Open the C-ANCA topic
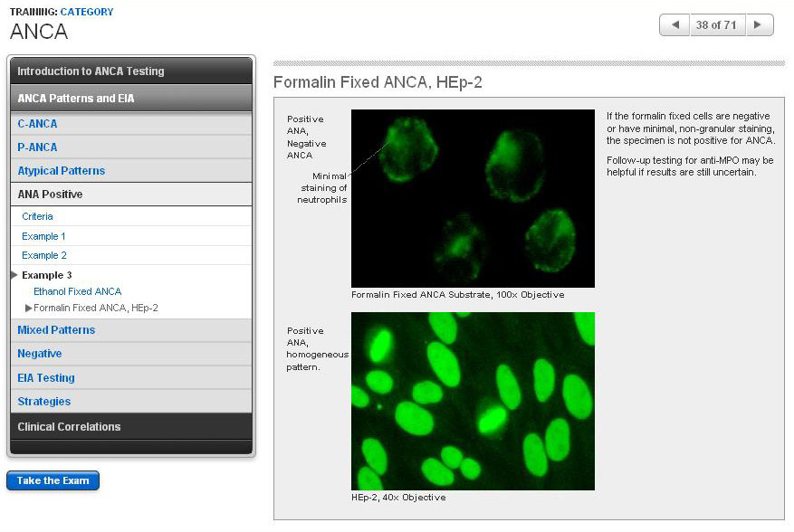The width and height of the screenshot is (794, 532). [x=37, y=124]
